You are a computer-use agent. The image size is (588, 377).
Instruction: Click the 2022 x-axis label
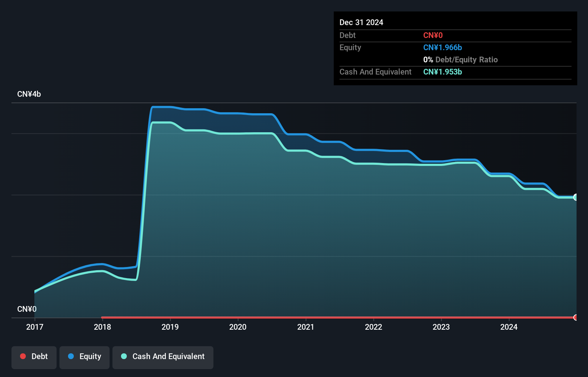coord(373,327)
